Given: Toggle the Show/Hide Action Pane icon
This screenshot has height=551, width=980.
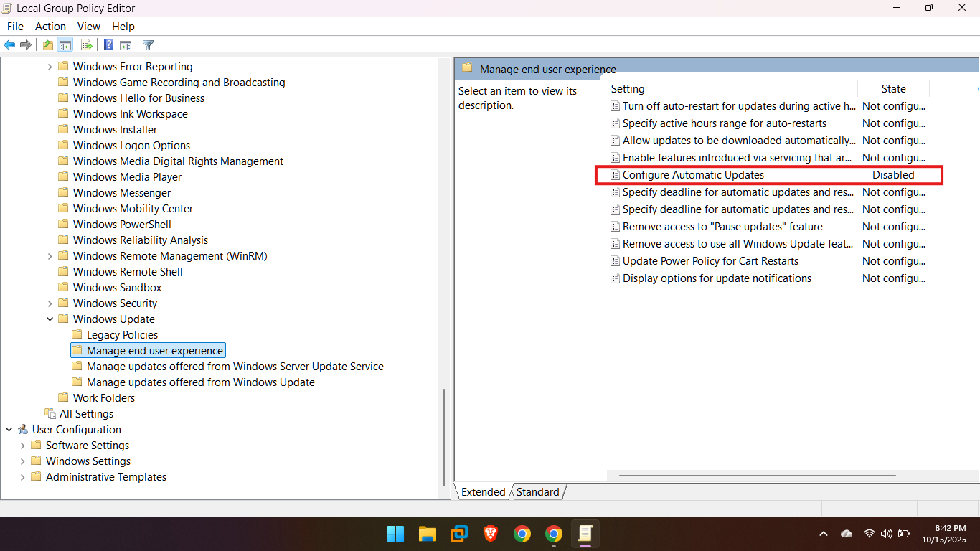Looking at the screenshot, I should [126, 45].
